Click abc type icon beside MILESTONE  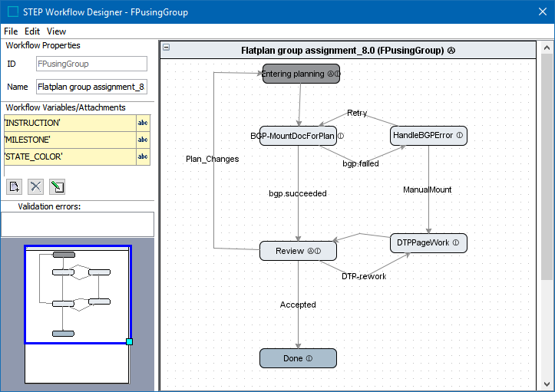coord(143,140)
